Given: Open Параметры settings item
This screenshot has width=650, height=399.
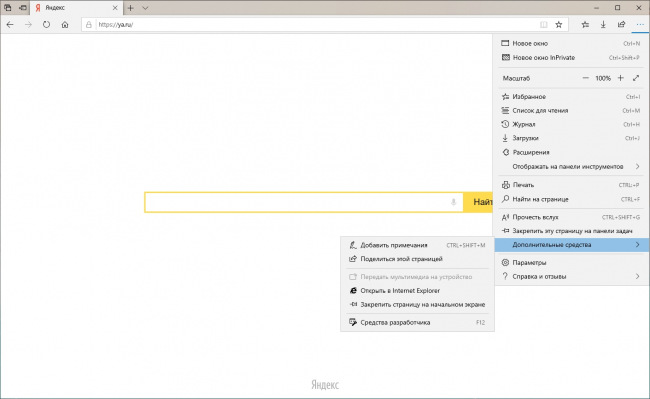Looking at the screenshot, I should coord(571,263).
